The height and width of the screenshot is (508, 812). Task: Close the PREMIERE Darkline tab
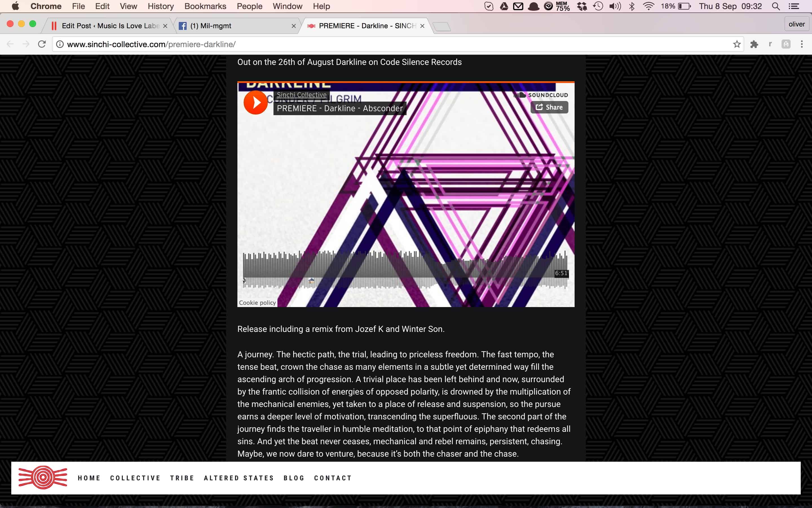422,26
